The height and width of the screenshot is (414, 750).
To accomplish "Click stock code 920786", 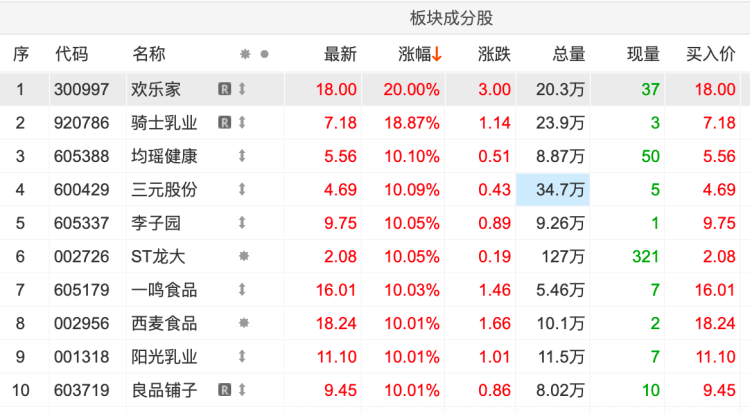I will (x=81, y=123).
